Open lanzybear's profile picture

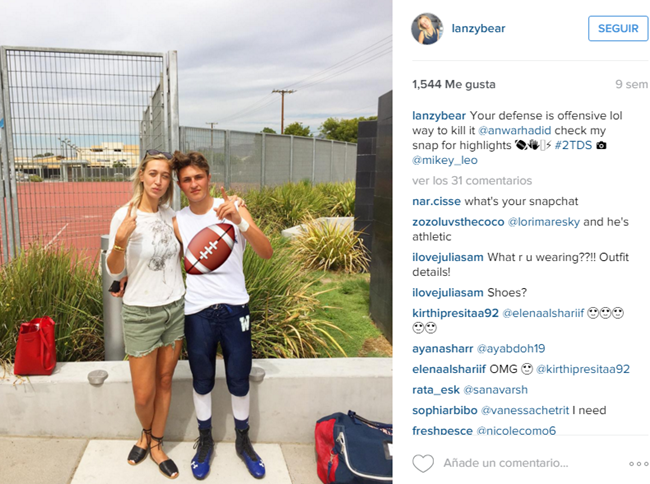[x=427, y=29]
